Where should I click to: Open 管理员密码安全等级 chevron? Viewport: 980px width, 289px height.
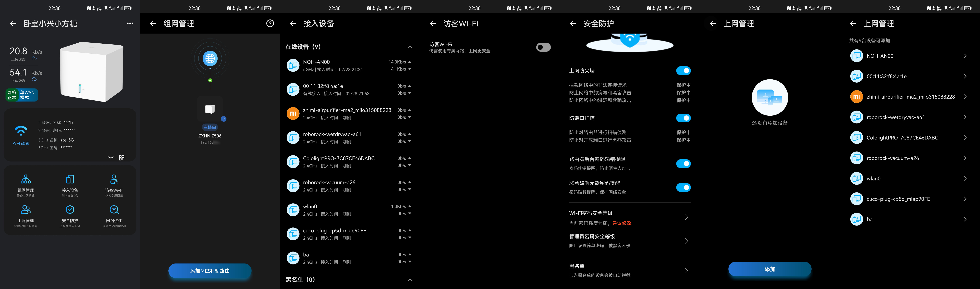(x=686, y=241)
